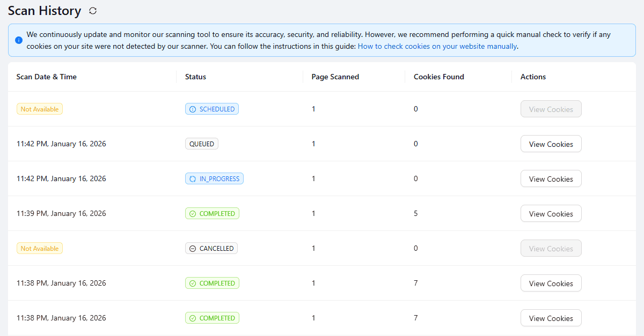The image size is (644, 336).
Task: Click the SCHEDULED status badge
Action: tap(212, 109)
